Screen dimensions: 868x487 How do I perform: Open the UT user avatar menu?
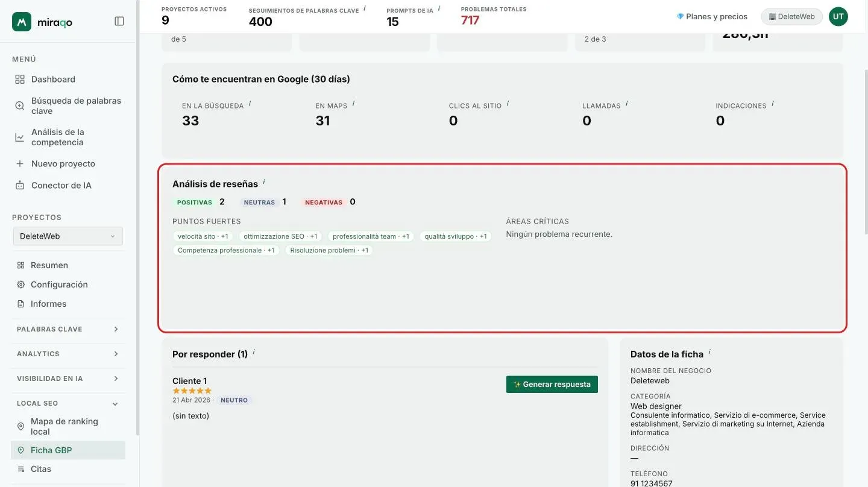point(838,17)
